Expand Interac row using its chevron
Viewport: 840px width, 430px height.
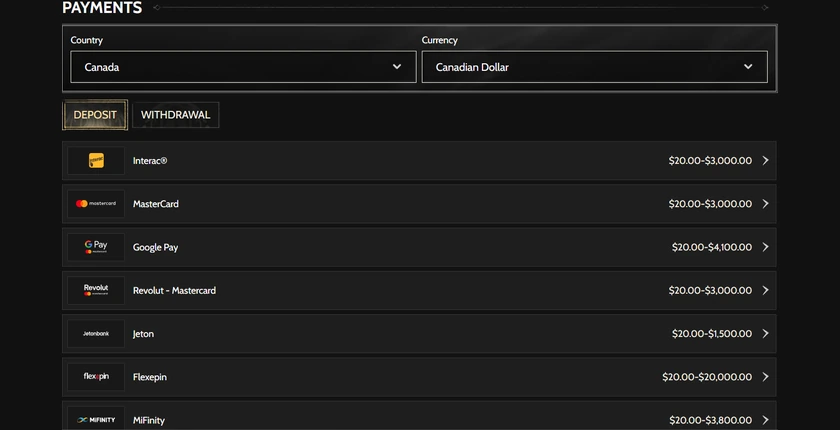(x=766, y=161)
